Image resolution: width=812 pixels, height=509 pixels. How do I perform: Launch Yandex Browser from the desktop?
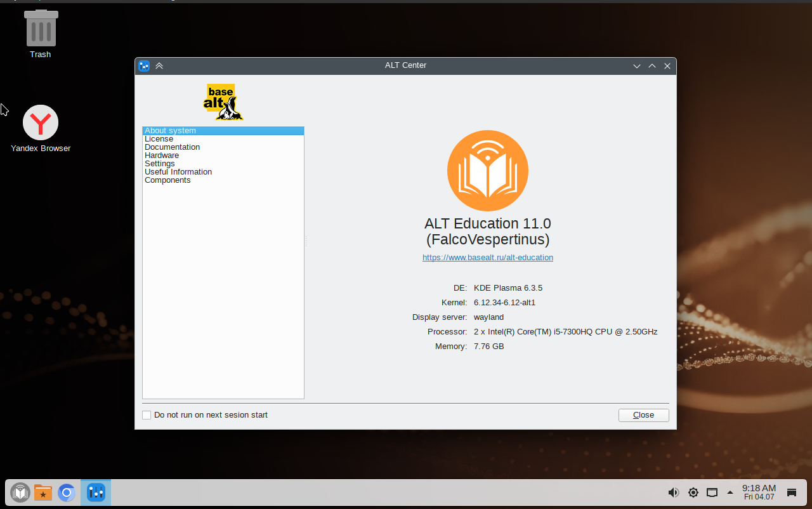[x=41, y=128]
